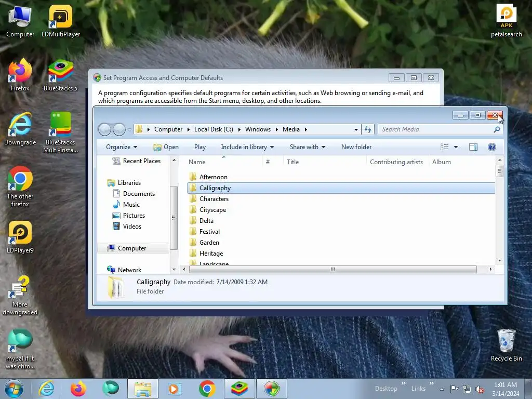
Task: Select the petalsearch APK icon
Action: 506,21
